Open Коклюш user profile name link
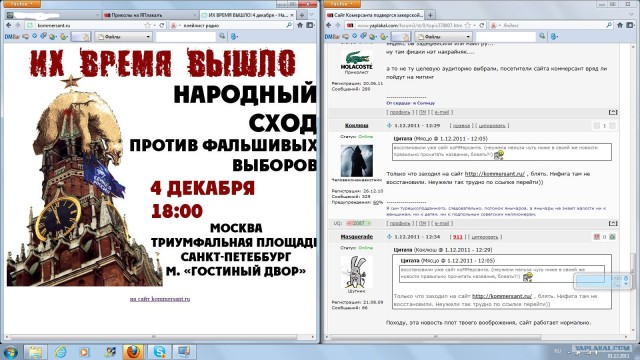The width and height of the screenshot is (640, 360). coord(356,125)
